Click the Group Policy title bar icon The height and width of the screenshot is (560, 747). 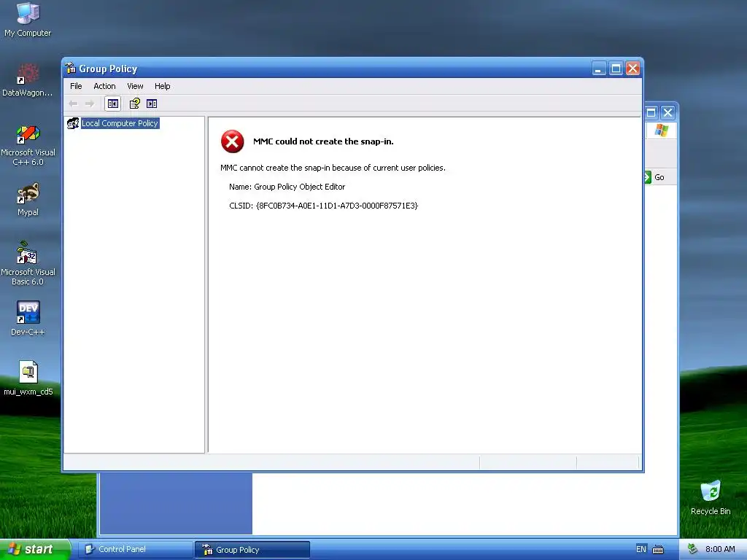tap(71, 68)
